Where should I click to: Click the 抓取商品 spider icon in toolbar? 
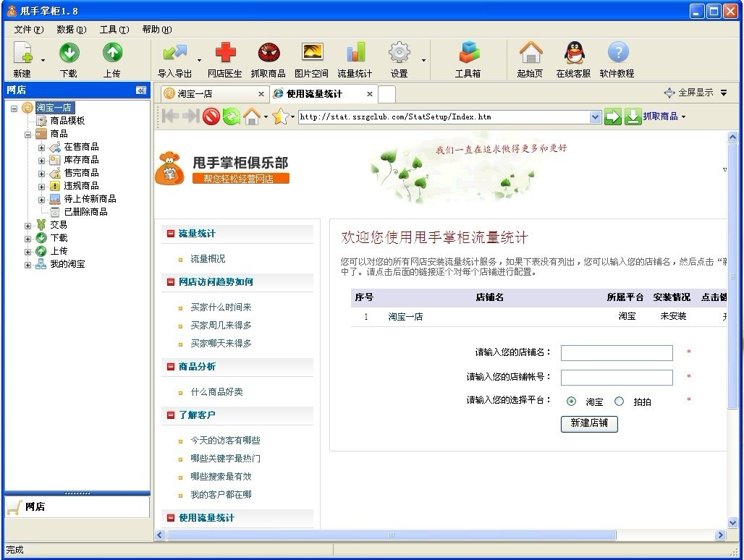(269, 52)
